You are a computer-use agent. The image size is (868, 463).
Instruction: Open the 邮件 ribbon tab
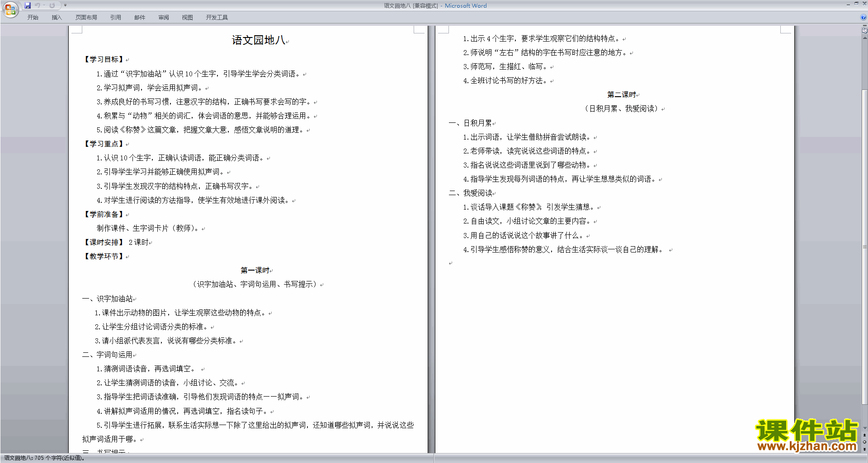pyautogui.click(x=140, y=18)
